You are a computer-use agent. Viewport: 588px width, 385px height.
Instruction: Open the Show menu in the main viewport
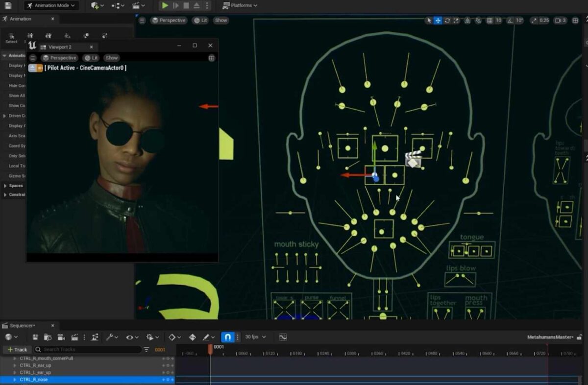(x=220, y=20)
